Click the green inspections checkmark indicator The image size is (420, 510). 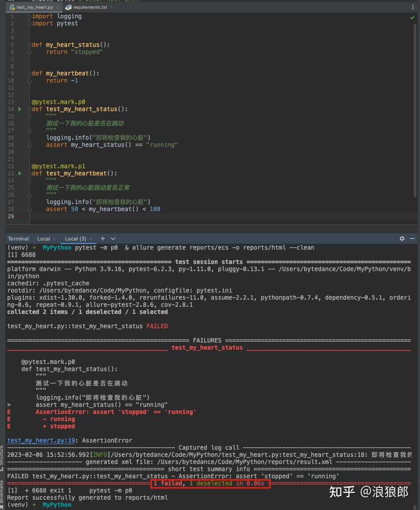tap(412, 17)
